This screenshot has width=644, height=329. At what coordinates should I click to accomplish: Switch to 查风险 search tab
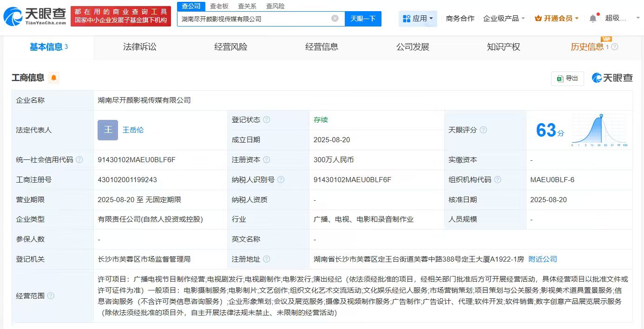[x=276, y=6]
